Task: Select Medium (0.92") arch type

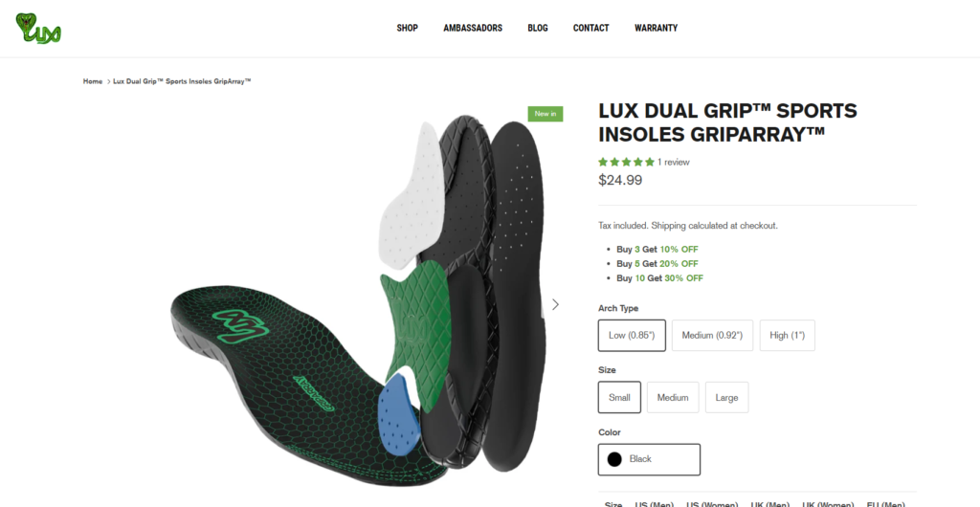Action: point(712,336)
